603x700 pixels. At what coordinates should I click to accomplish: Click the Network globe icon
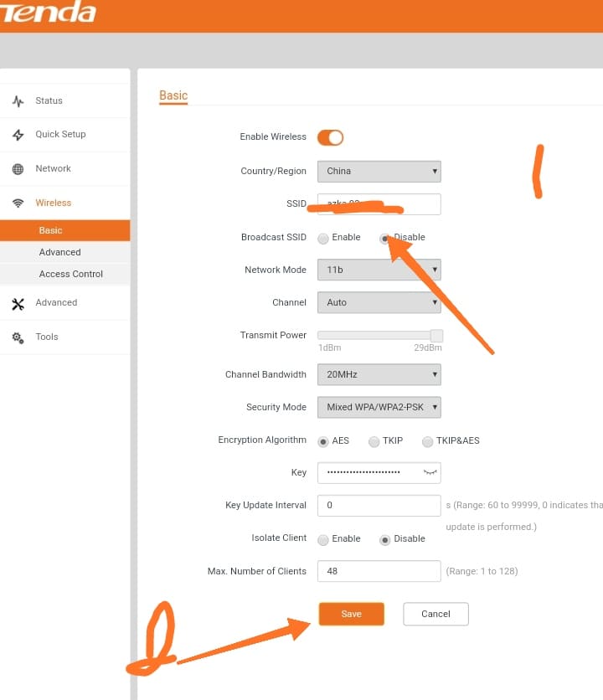tap(18, 169)
